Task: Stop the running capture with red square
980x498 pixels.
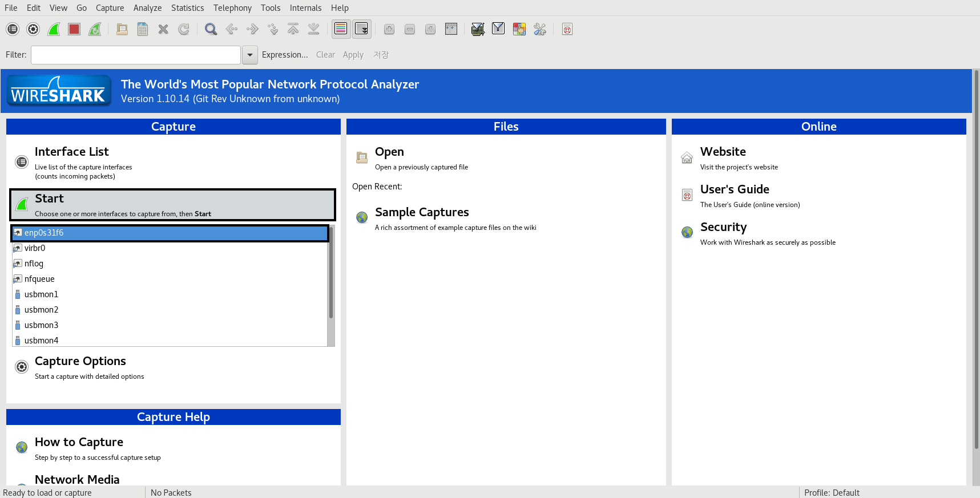Action: (x=74, y=29)
